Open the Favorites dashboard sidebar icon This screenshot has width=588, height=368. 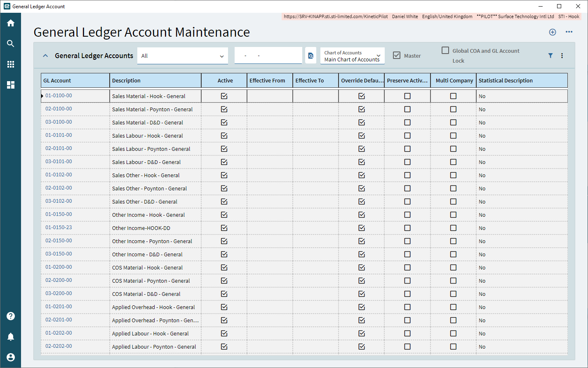10,85
